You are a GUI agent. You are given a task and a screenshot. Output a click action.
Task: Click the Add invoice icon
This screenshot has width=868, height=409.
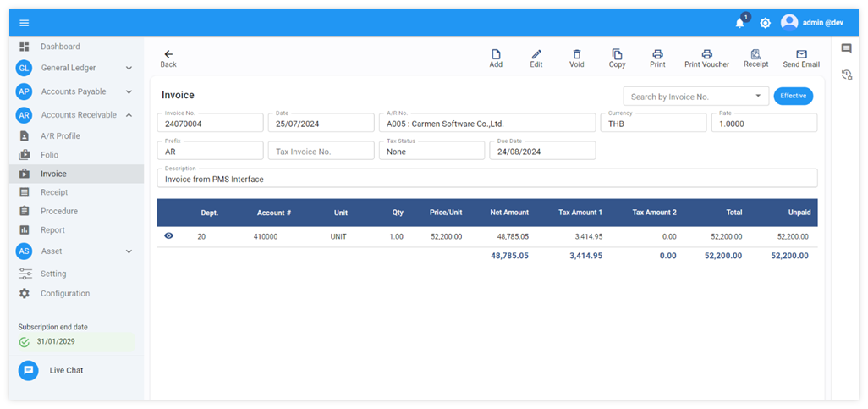[496, 54]
